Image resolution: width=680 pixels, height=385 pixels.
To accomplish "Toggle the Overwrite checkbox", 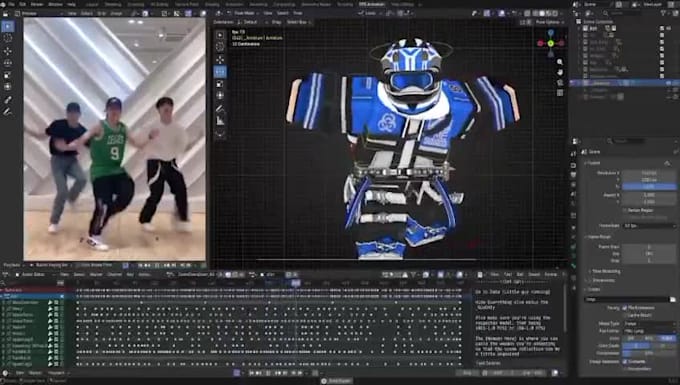I will tap(625, 362).
